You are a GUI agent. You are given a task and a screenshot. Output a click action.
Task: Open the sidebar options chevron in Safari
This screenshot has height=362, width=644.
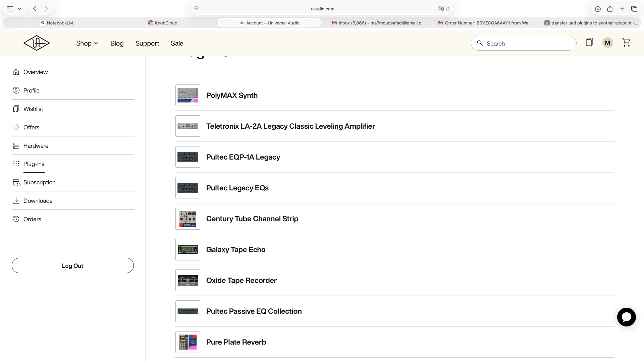tap(19, 9)
